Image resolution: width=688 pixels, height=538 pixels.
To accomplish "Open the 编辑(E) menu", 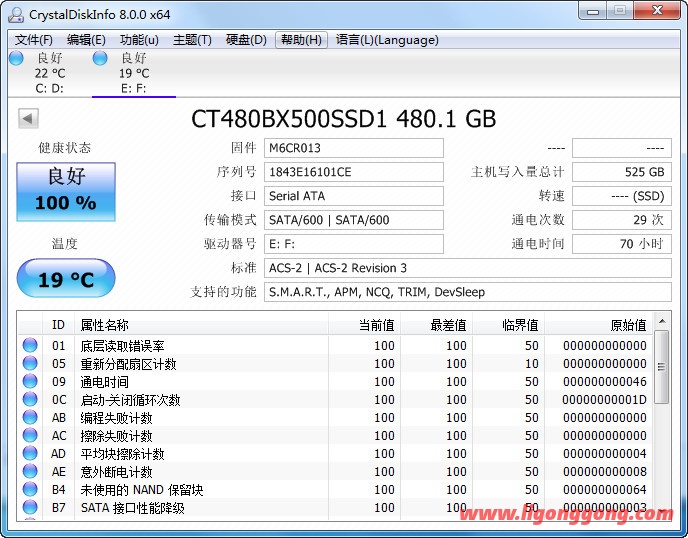I will coord(86,40).
